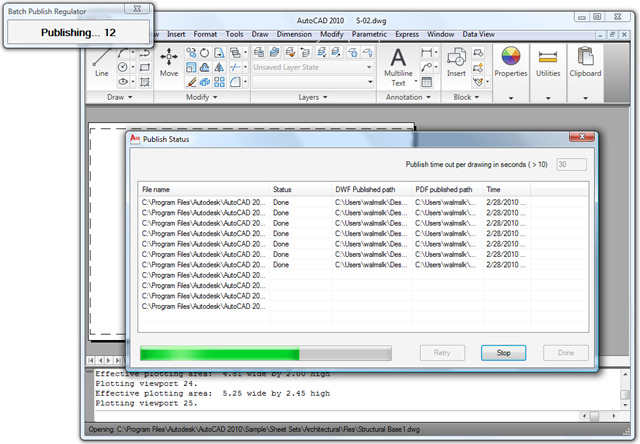Image resolution: width=640 pixels, height=444 pixels.
Task: Click the Stop button
Action: (503, 353)
